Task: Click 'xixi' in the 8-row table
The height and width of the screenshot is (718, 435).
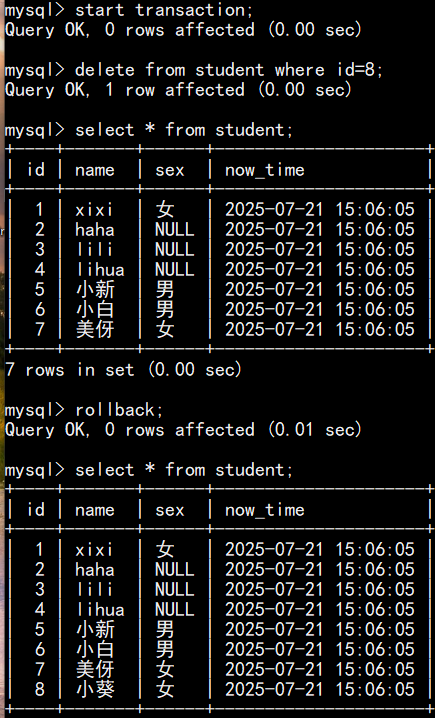Action: 94,549
